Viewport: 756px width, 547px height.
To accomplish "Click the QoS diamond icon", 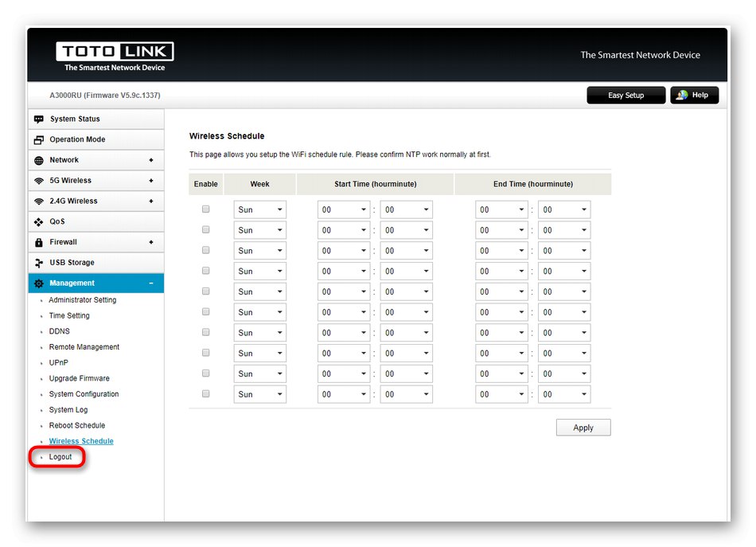I will click(x=38, y=222).
